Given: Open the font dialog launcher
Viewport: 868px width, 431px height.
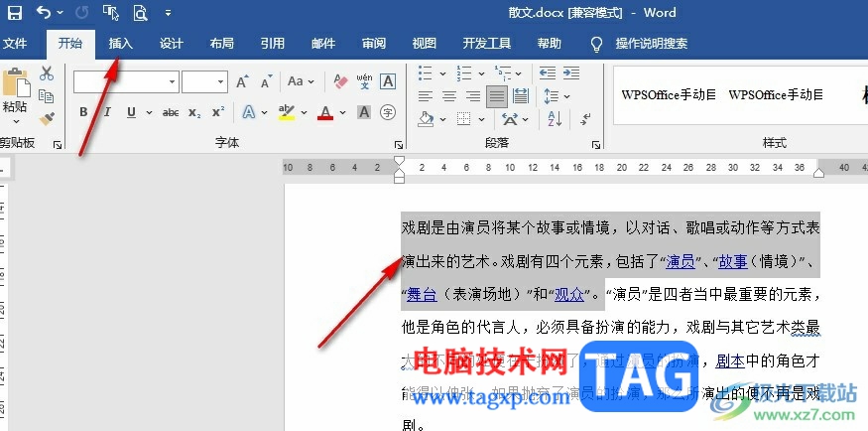Looking at the screenshot, I should tap(399, 145).
